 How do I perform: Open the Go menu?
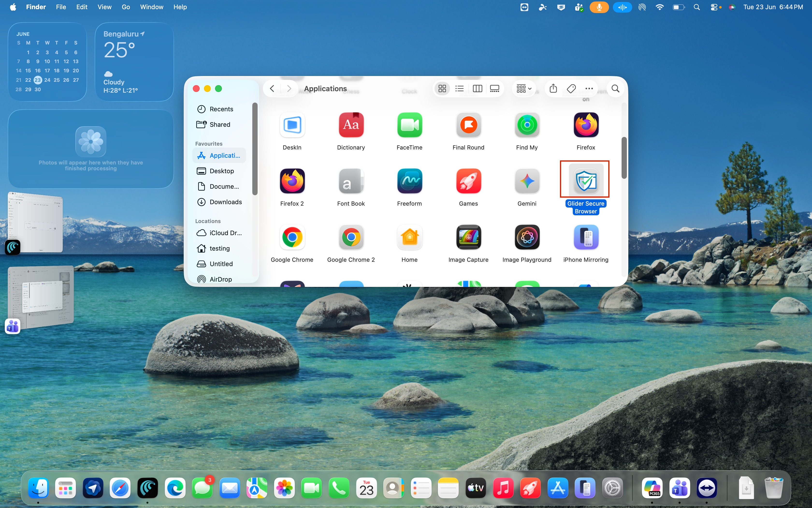[x=126, y=7]
